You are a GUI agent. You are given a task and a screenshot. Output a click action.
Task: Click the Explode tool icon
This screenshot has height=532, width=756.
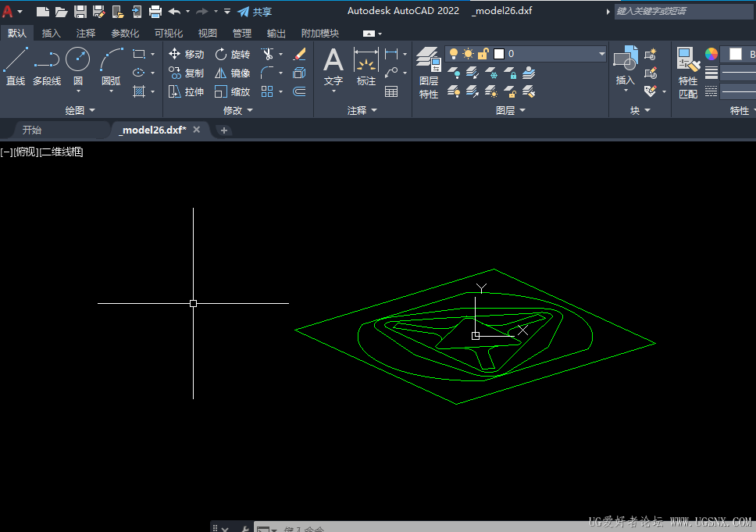299,73
